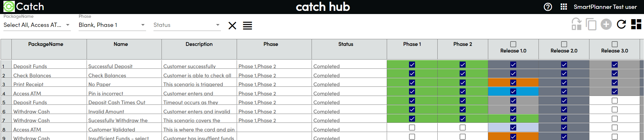Open the help question mark icon
The image size is (644, 140).
tap(548, 7)
